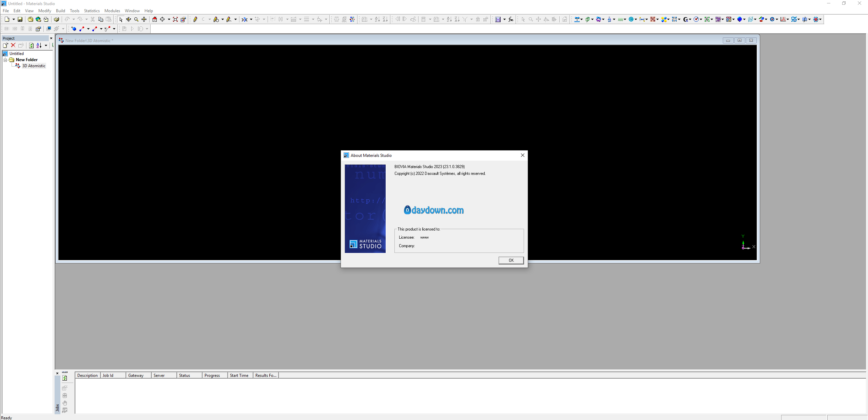Image resolution: width=868 pixels, height=420 pixels.
Task: Open the Edit menu
Action: [17, 11]
